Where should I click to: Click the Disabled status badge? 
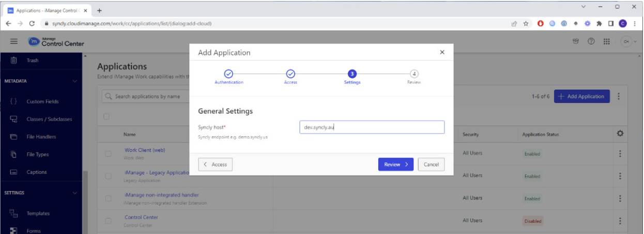point(533,221)
